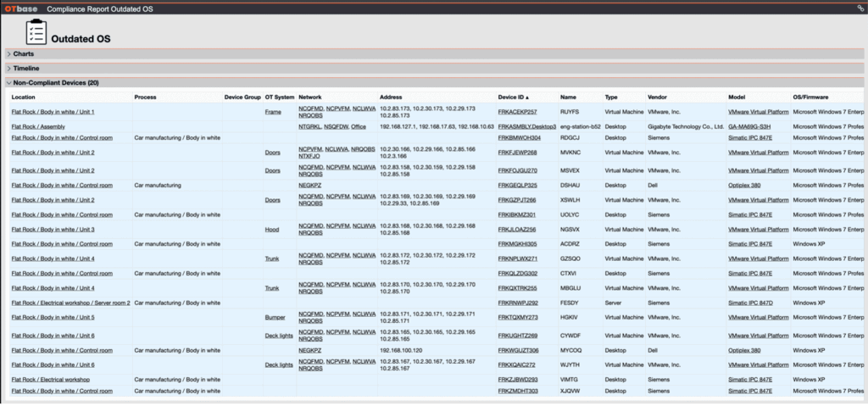
Task: Open device FRKGZPJT266
Action: click(518, 200)
